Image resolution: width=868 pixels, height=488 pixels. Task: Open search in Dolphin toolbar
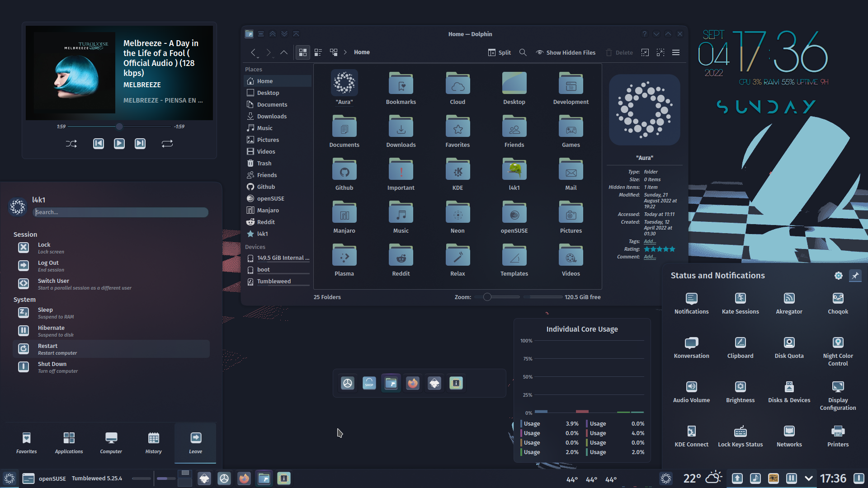pyautogui.click(x=523, y=52)
